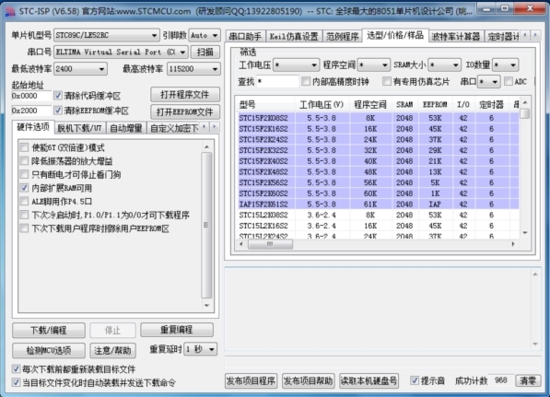
Task: Open the 引脚数 Auto dropdown
Action: [x=204, y=35]
